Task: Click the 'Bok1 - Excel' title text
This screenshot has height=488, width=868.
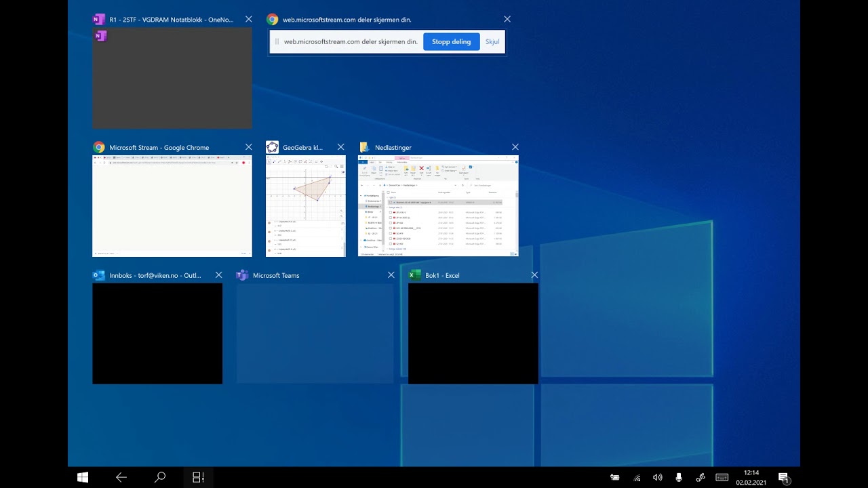Action: click(442, 275)
